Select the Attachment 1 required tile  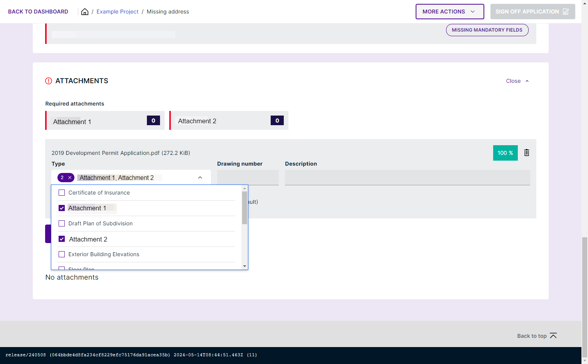pos(105,121)
